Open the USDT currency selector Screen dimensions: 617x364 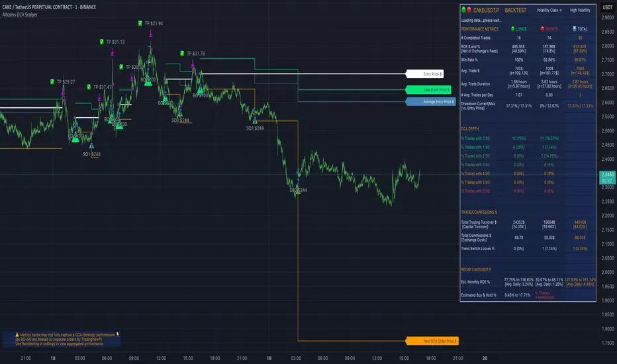coord(608,7)
